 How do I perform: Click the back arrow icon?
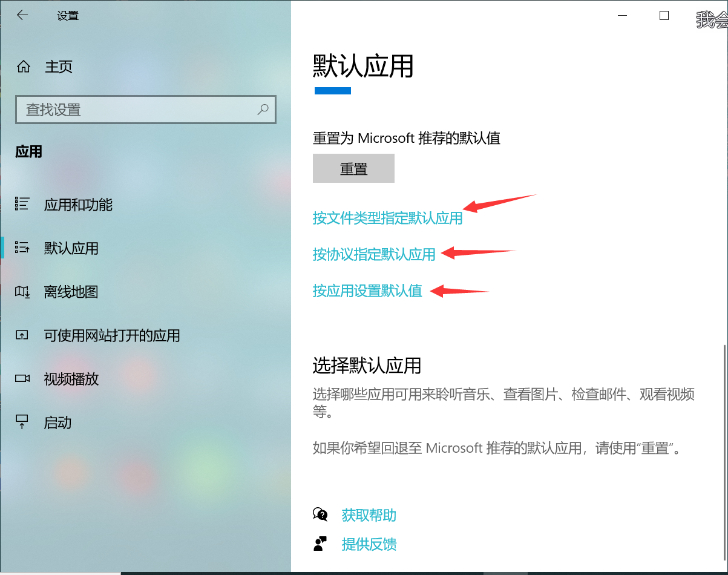22,15
